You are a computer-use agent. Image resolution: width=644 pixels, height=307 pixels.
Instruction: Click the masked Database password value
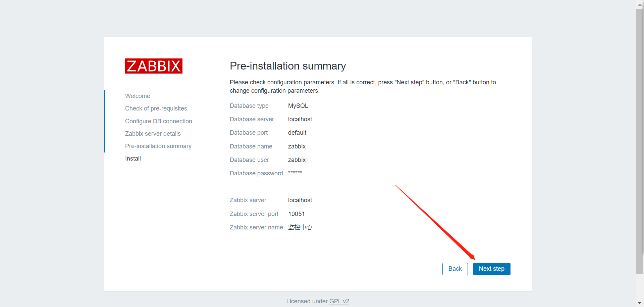(295, 173)
